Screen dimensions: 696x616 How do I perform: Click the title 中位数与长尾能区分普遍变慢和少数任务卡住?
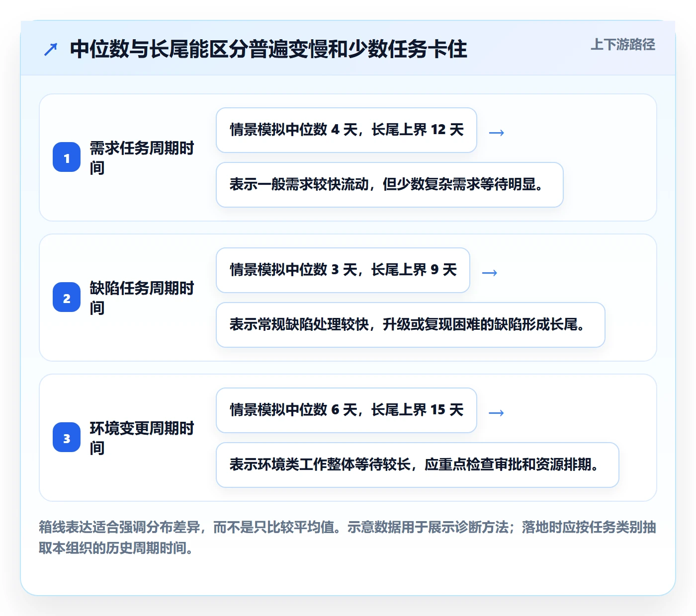[268, 49]
